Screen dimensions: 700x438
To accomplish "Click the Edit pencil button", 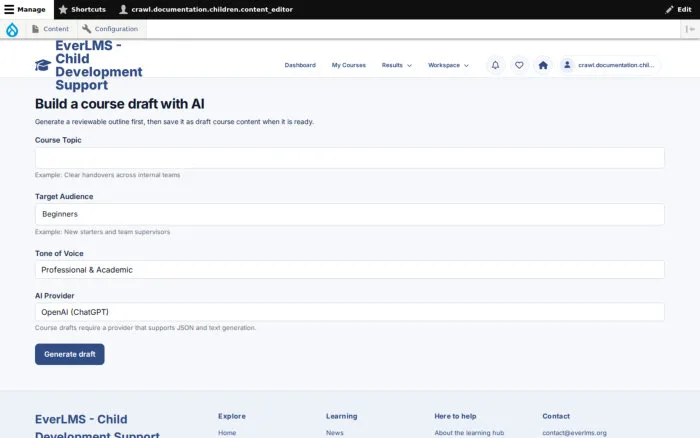I will 678,9.
